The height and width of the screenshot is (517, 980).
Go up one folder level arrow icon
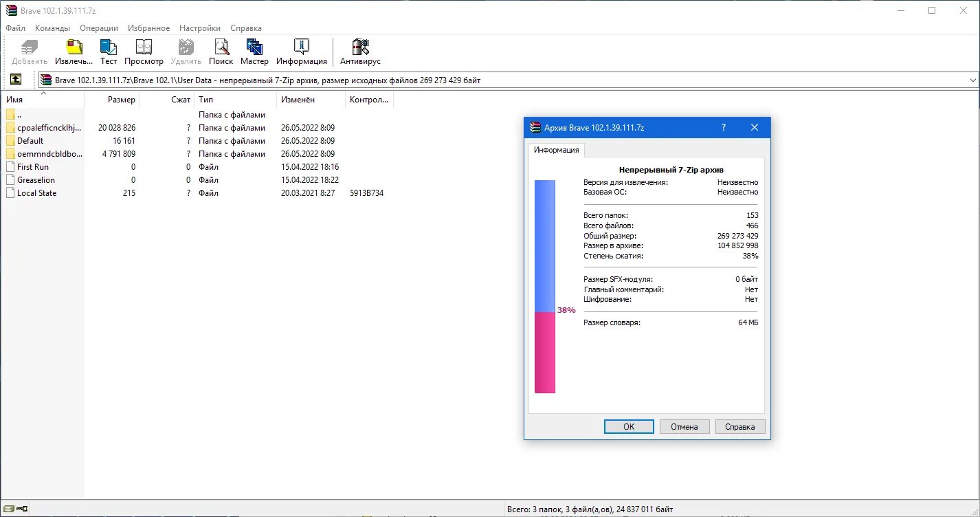click(x=16, y=80)
